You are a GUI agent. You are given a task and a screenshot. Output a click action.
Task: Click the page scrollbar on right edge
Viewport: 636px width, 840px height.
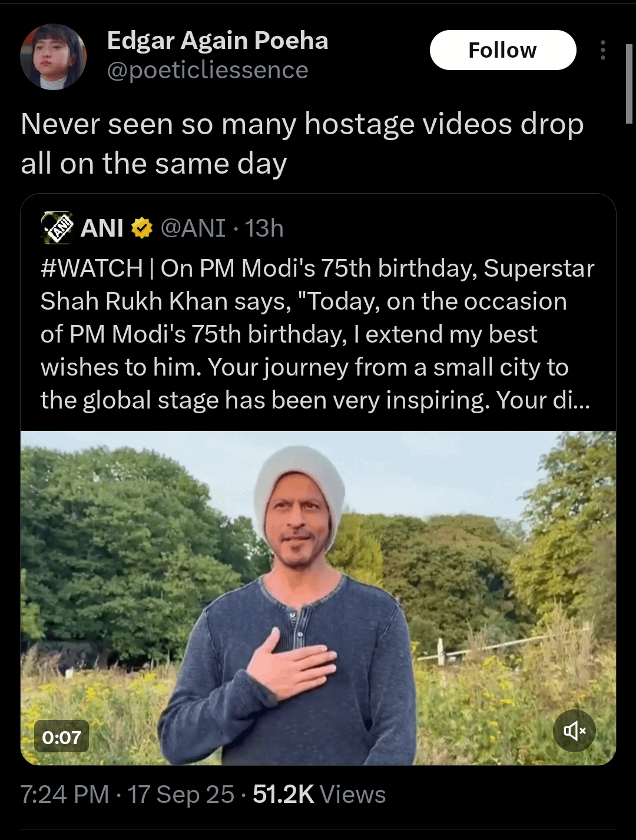click(x=630, y=82)
